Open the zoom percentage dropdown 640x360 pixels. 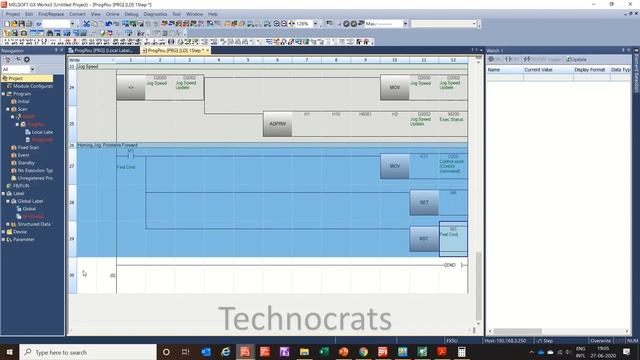click(316, 24)
